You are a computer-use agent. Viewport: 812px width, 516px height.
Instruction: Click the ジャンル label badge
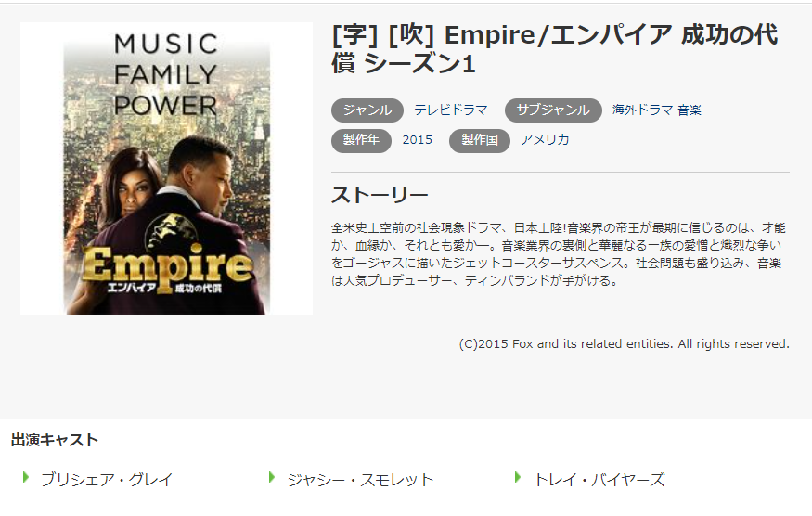click(367, 110)
